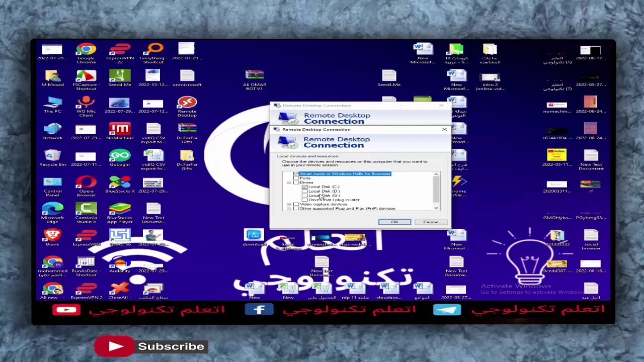Launch the Audacity desktop icon
This screenshot has height=362, width=644.
click(x=120, y=263)
